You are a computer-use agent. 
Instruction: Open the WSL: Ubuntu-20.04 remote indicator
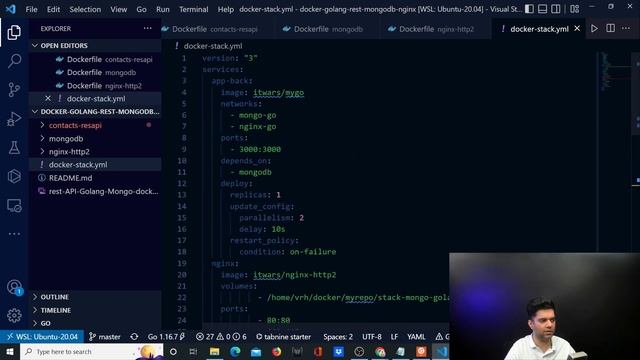click(42, 337)
